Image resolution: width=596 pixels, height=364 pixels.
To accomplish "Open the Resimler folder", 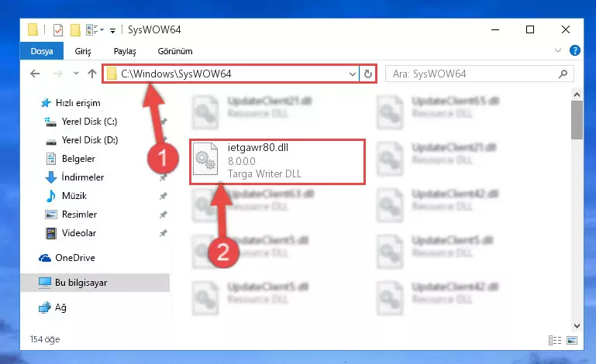I will point(79,215).
